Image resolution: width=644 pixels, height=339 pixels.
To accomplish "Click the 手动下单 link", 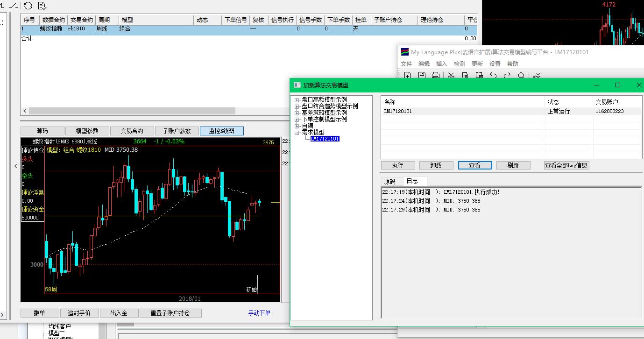I will click(259, 313).
